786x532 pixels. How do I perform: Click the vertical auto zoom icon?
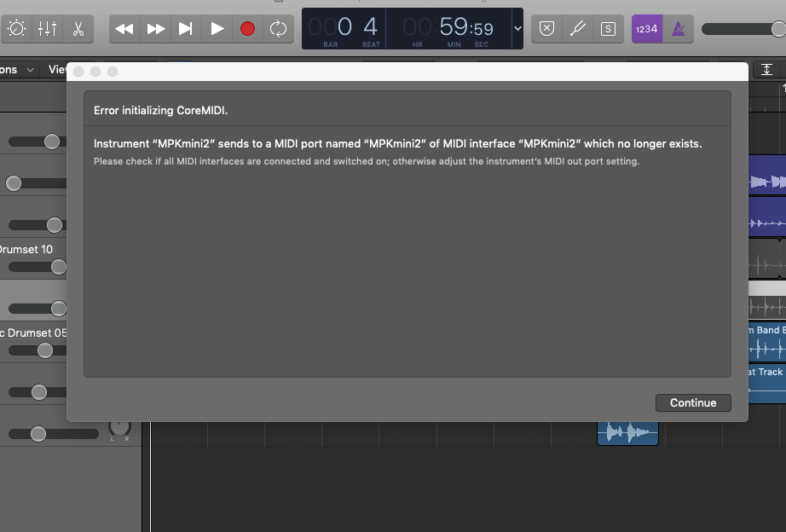(766, 70)
